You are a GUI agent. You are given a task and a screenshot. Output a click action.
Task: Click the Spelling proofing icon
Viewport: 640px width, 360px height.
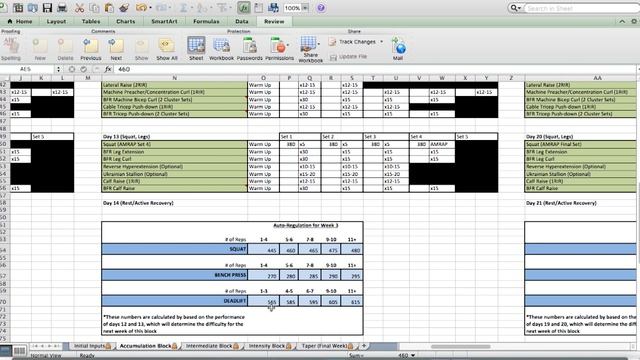[x=11, y=48]
